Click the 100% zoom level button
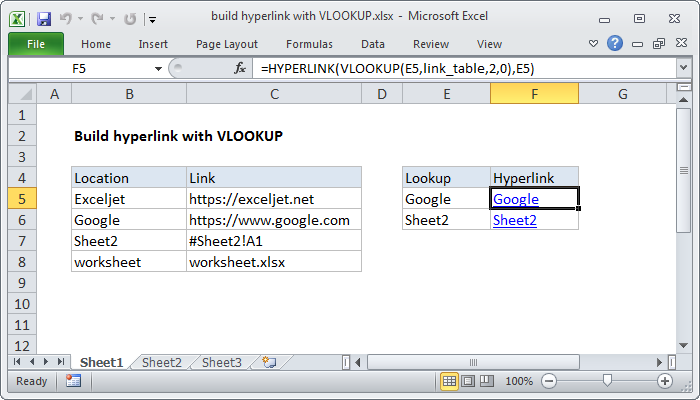Screen dimensions: 700x400 click(x=519, y=381)
